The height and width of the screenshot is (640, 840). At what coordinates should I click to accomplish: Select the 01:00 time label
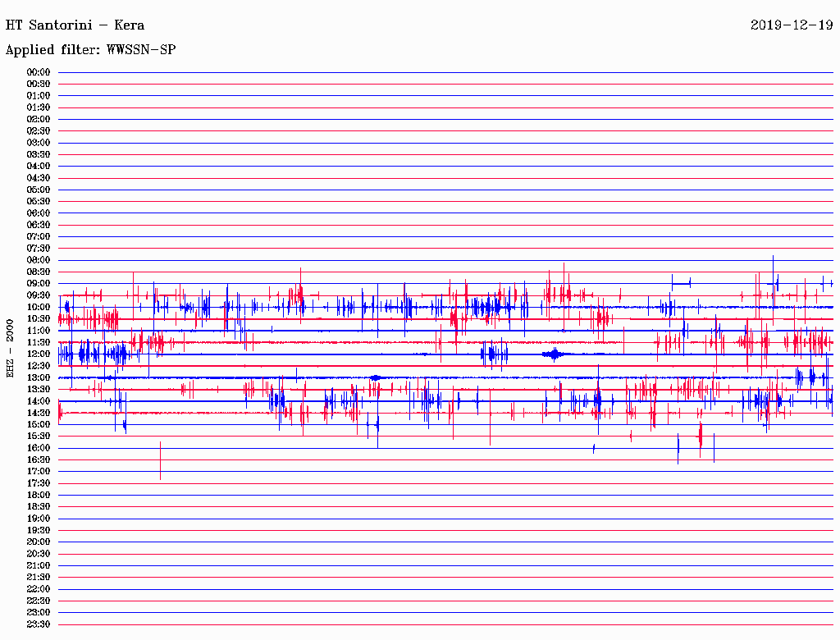click(x=39, y=96)
